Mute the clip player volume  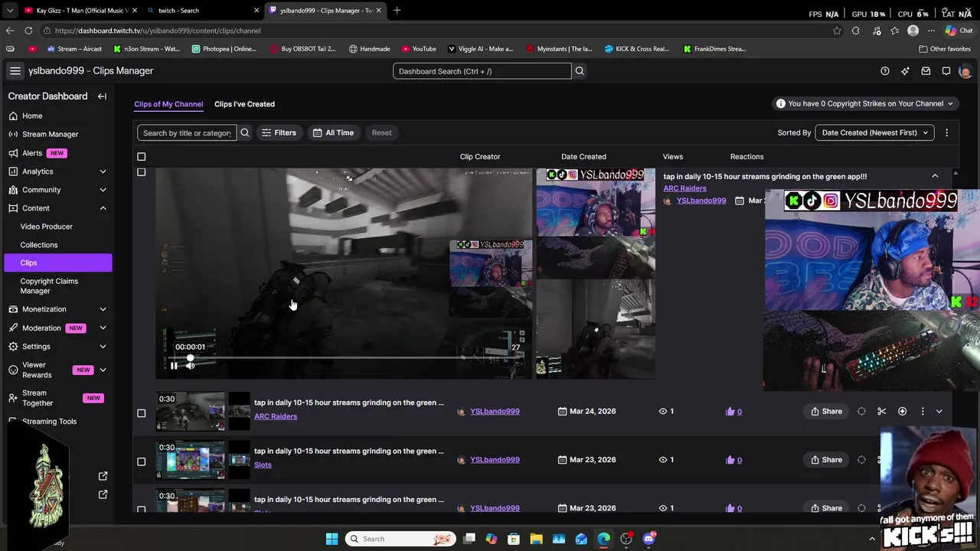190,366
